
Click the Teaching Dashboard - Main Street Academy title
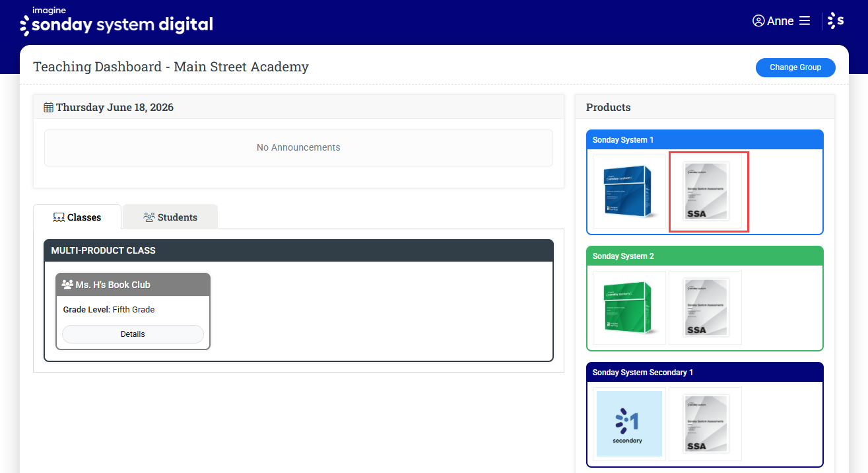point(171,67)
